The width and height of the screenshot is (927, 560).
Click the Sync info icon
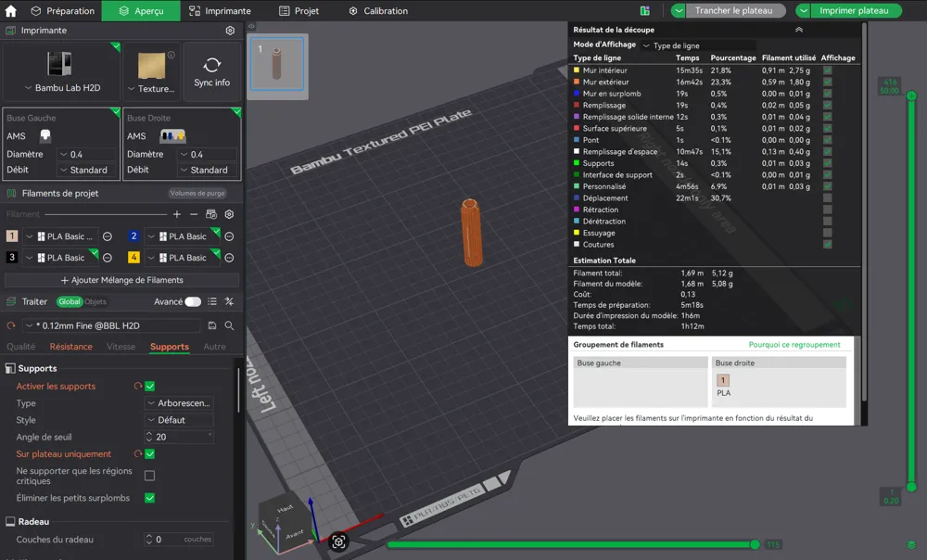point(212,65)
